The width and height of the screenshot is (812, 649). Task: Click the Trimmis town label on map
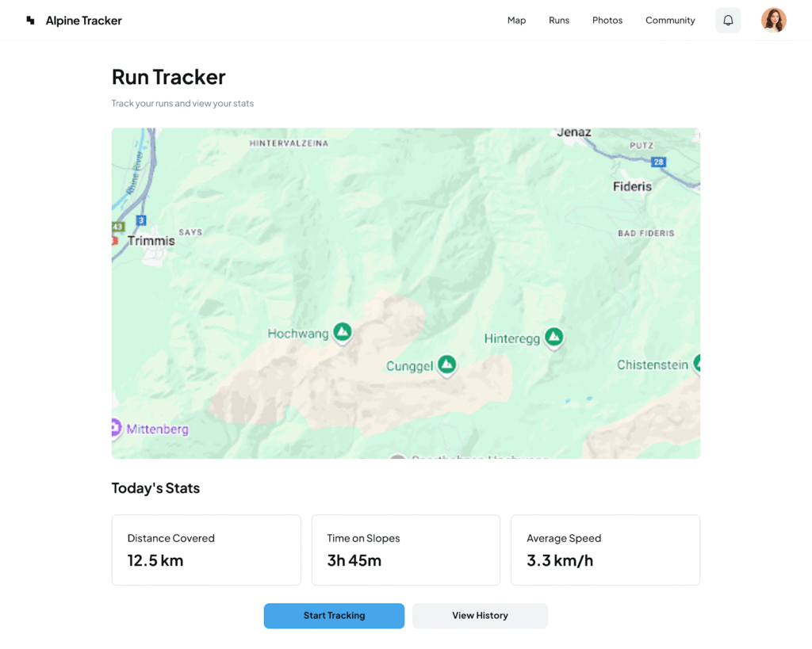point(151,240)
